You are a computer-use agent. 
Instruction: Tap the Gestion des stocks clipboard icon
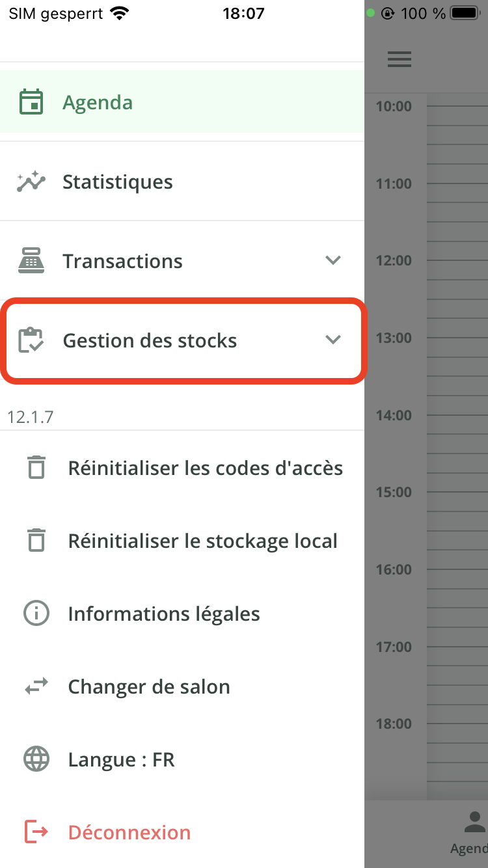click(31, 340)
